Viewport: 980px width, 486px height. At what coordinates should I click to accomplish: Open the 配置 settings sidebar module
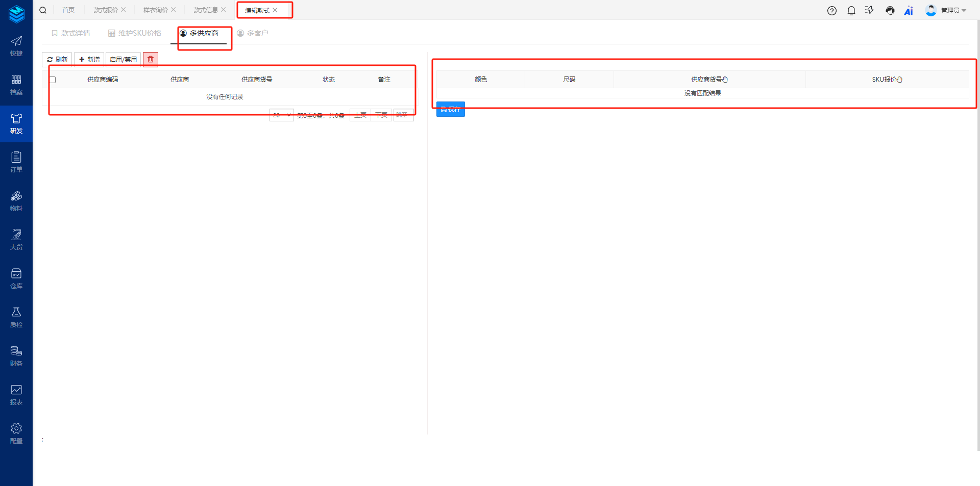[16, 433]
